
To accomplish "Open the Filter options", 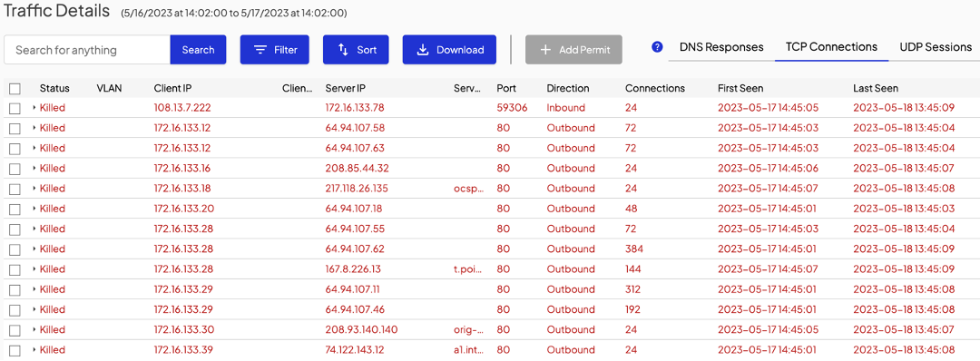I will click(x=274, y=50).
